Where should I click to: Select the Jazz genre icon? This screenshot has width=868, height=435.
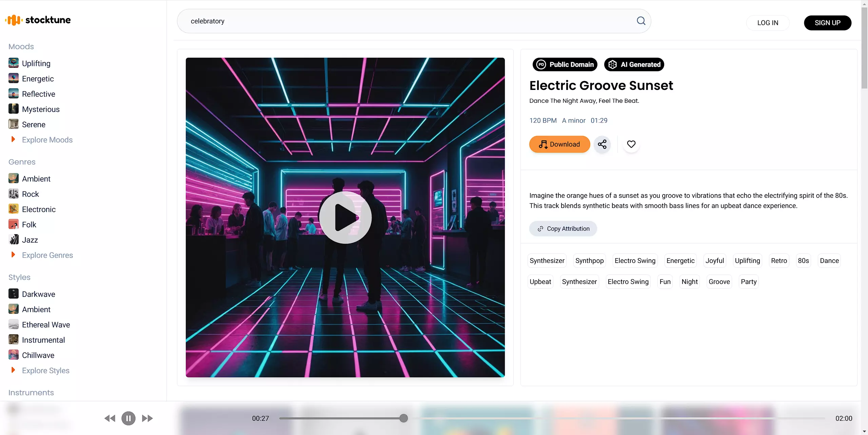click(x=14, y=240)
